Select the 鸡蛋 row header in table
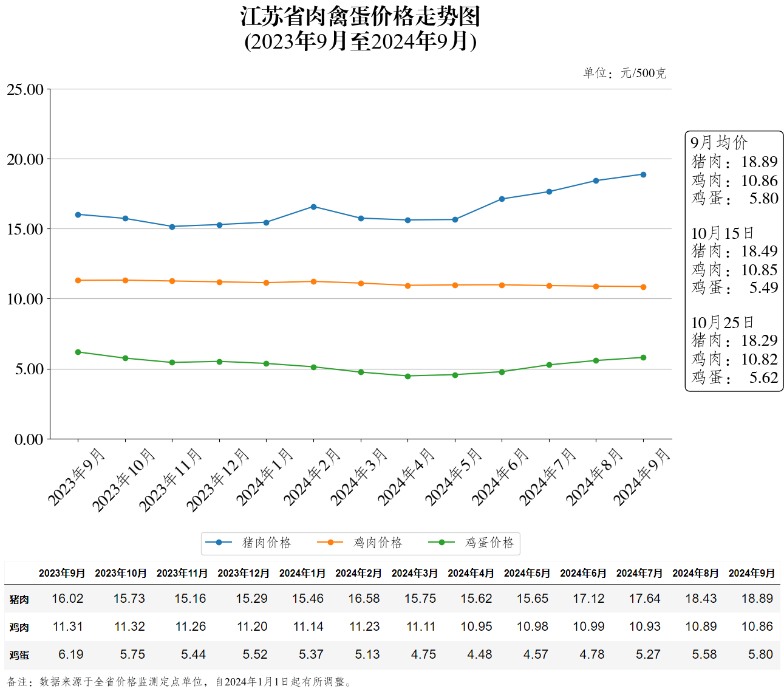Image resolution: width=784 pixels, height=700 pixels. tap(19, 655)
